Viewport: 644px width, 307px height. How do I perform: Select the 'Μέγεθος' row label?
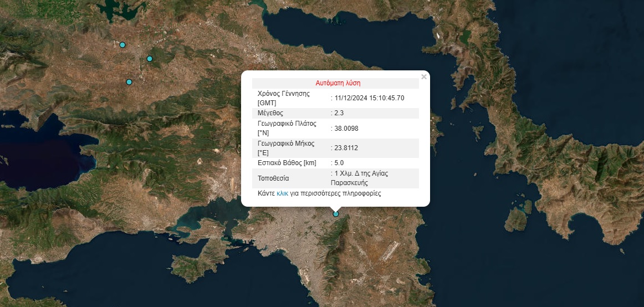click(x=270, y=113)
